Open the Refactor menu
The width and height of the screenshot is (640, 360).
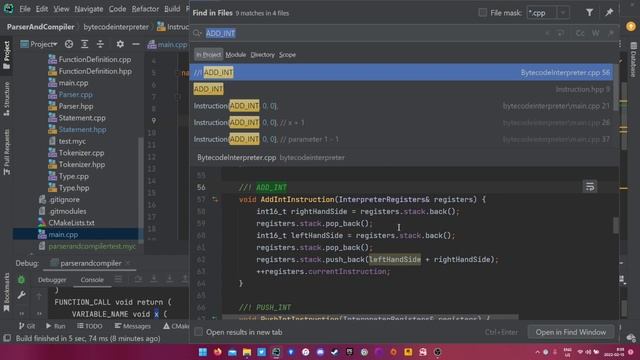[x=145, y=9]
